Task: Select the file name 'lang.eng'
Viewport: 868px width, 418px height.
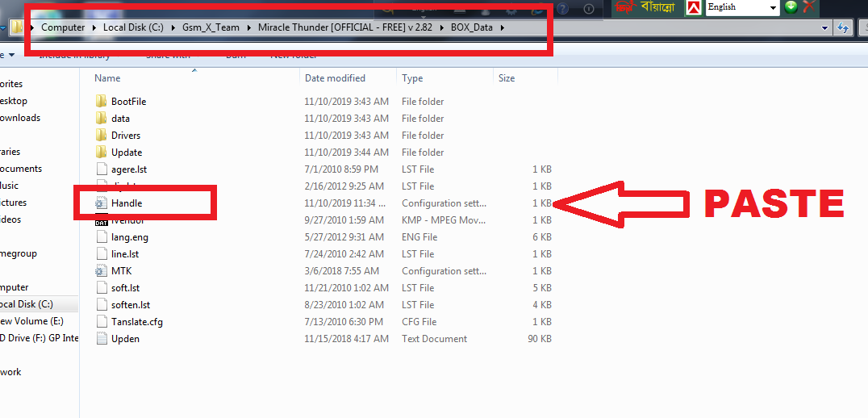Action: pyautogui.click(x=130, y=237)
